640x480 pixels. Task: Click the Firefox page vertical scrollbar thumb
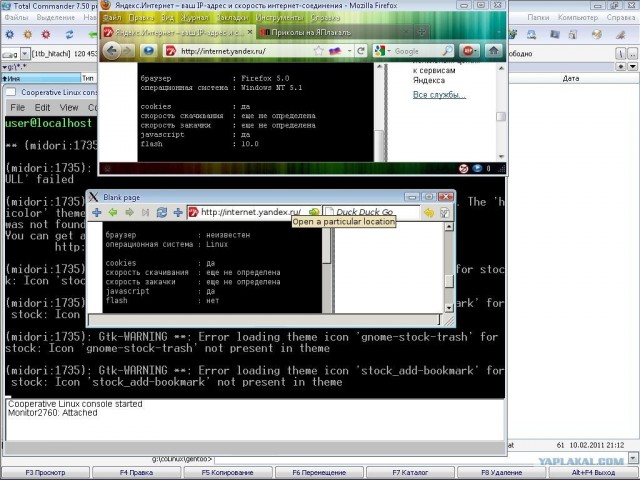501,117
